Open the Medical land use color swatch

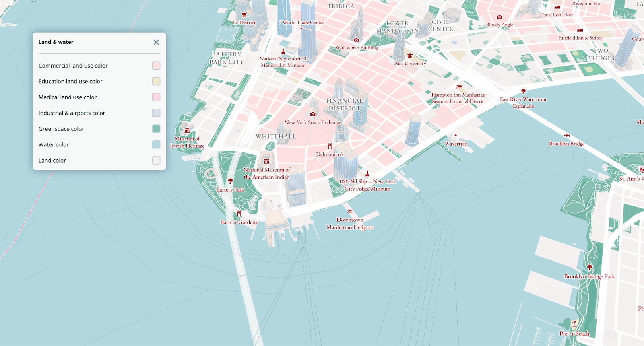point(156,97)
